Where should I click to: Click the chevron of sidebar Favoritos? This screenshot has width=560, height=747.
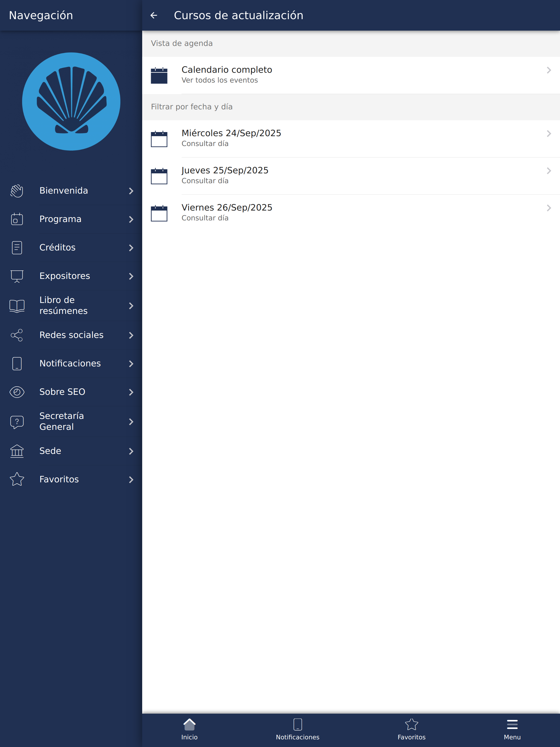131,480
